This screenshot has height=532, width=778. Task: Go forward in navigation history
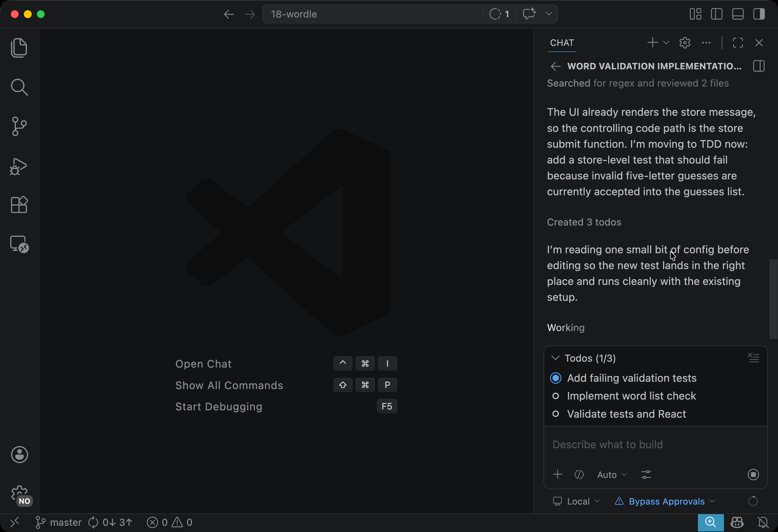point(250,14)
